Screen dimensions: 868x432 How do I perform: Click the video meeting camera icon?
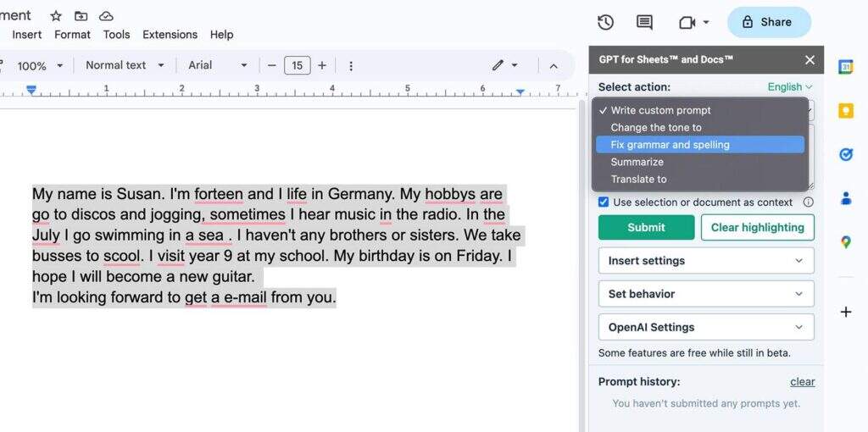tap(687, 22)
